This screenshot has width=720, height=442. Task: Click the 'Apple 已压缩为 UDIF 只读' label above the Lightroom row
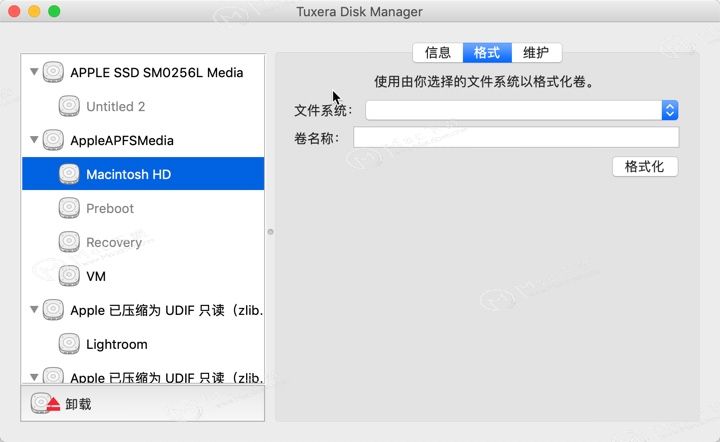click(167, 310)
